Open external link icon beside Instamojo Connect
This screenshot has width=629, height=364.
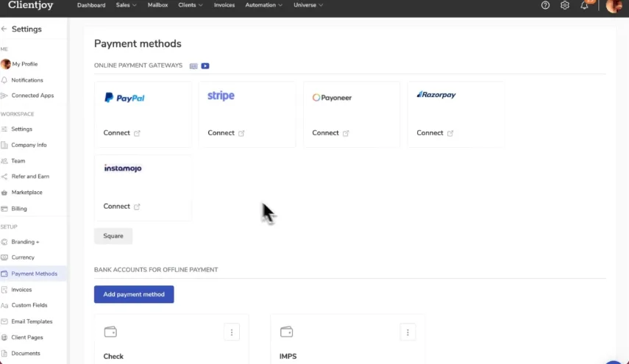click(137, 207)
